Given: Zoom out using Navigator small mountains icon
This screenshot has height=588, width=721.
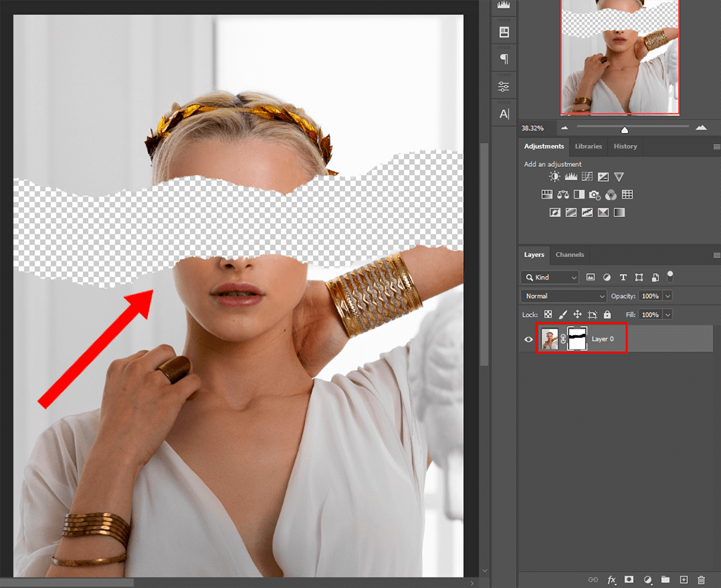Looking at the screenshot, I should point(565,127).
